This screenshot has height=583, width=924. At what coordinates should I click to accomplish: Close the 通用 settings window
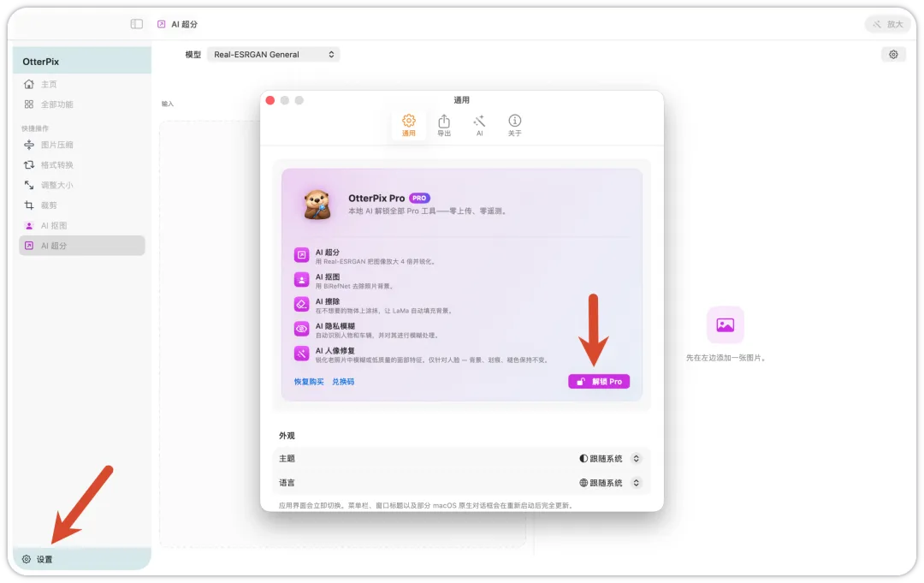pos(269,100)
